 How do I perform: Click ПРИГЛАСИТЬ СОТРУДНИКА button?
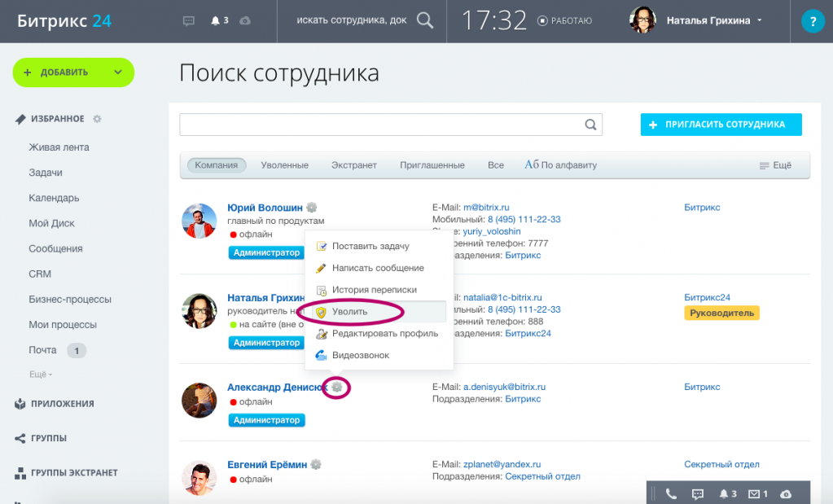tap(721, 125)
